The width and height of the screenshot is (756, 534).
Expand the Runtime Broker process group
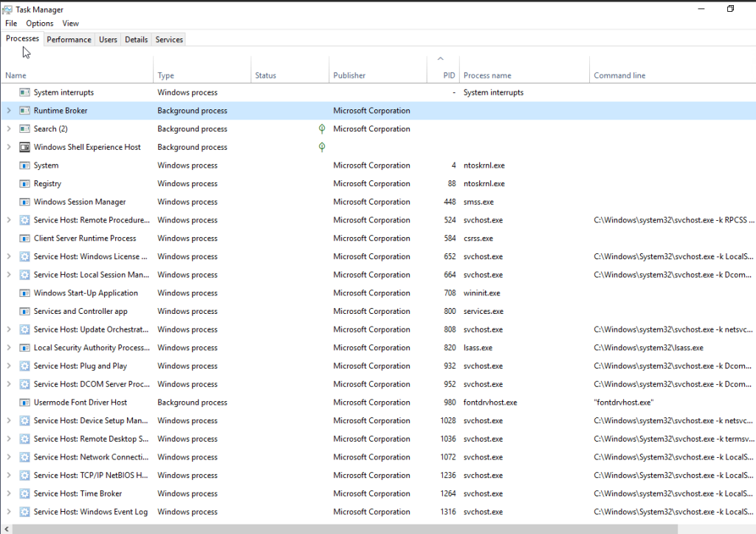tap(9, 111)
